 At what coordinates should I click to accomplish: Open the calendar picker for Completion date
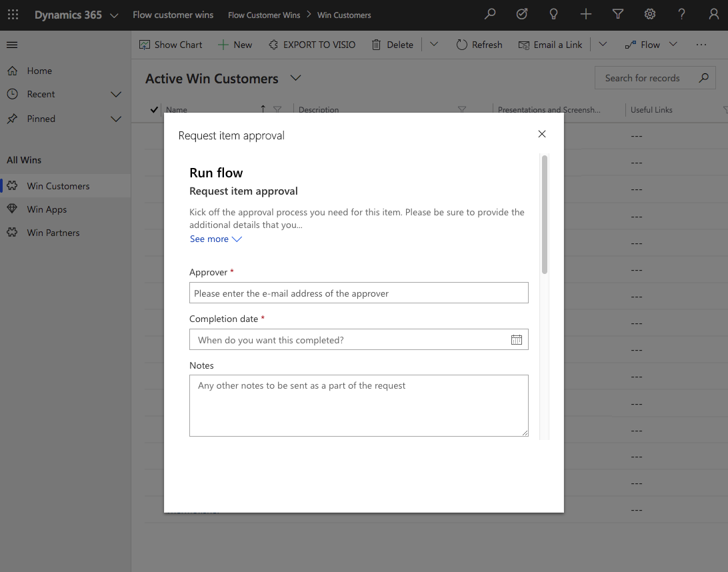(516, 339)
